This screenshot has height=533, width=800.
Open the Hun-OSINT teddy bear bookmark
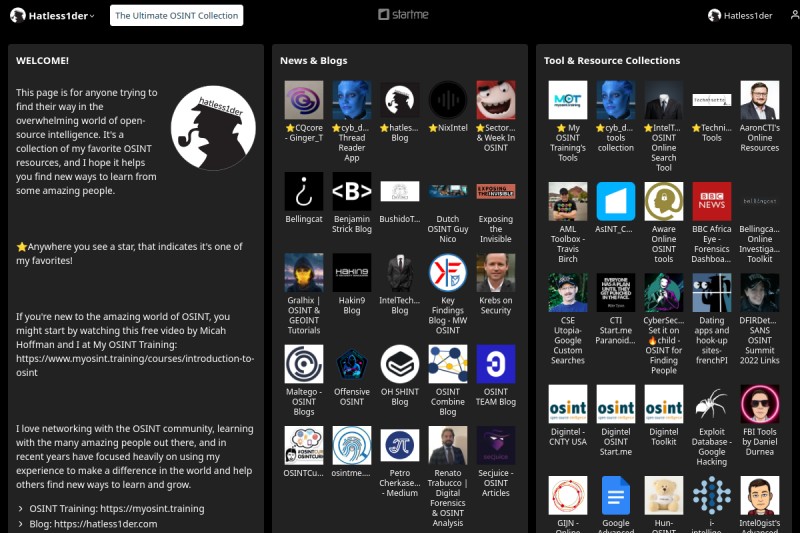coord(663,495)
